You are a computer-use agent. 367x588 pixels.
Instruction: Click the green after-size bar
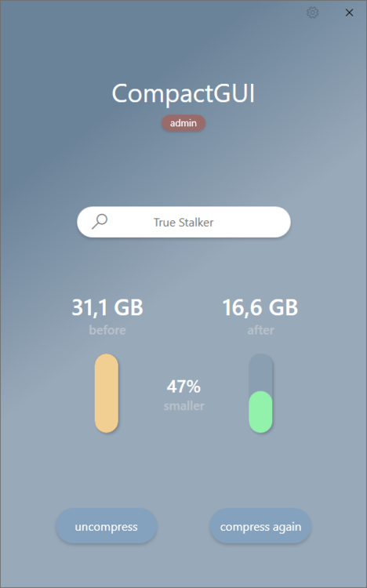260,412
